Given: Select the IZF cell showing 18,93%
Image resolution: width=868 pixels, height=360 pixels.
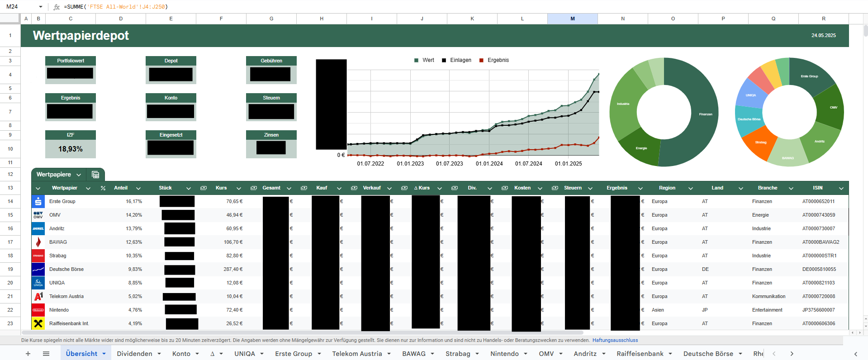Looking at the screenshot, I should click(x=71, y=149).
